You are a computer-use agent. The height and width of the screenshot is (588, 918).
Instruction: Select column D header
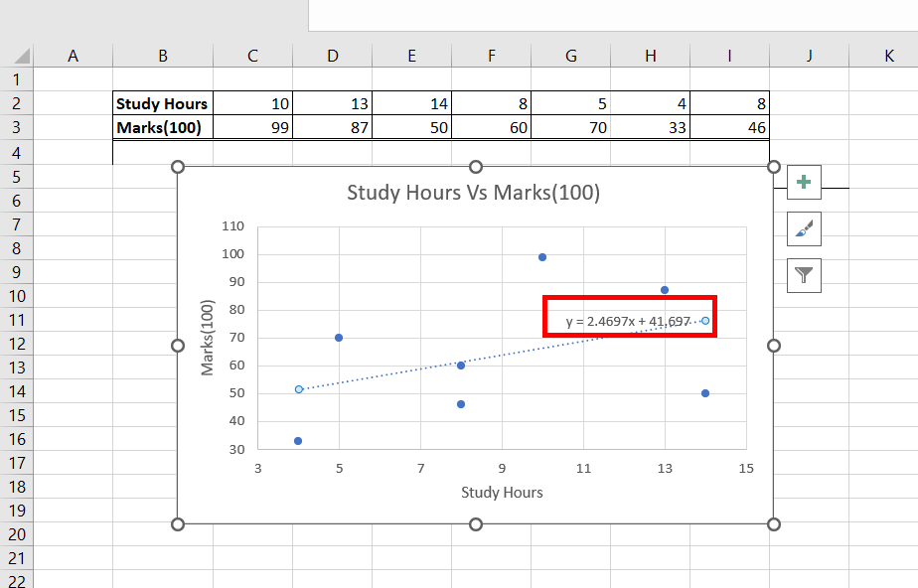tap(332, 56)
